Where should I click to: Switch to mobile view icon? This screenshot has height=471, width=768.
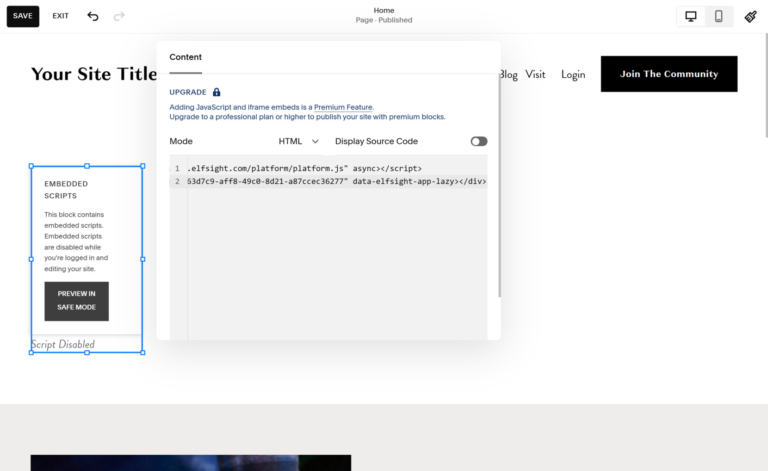pyautogui.click(x=719, y=16)
